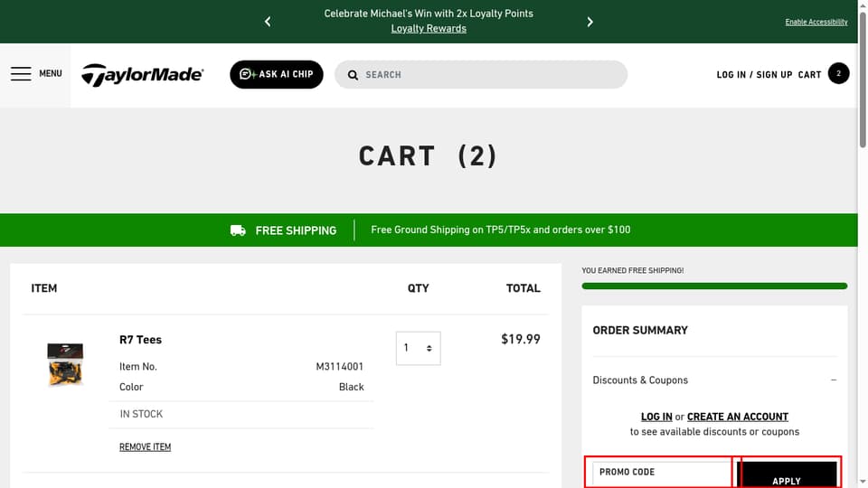
Task: Open LOG IN / SIGN UP
Action: coord(754,75)
